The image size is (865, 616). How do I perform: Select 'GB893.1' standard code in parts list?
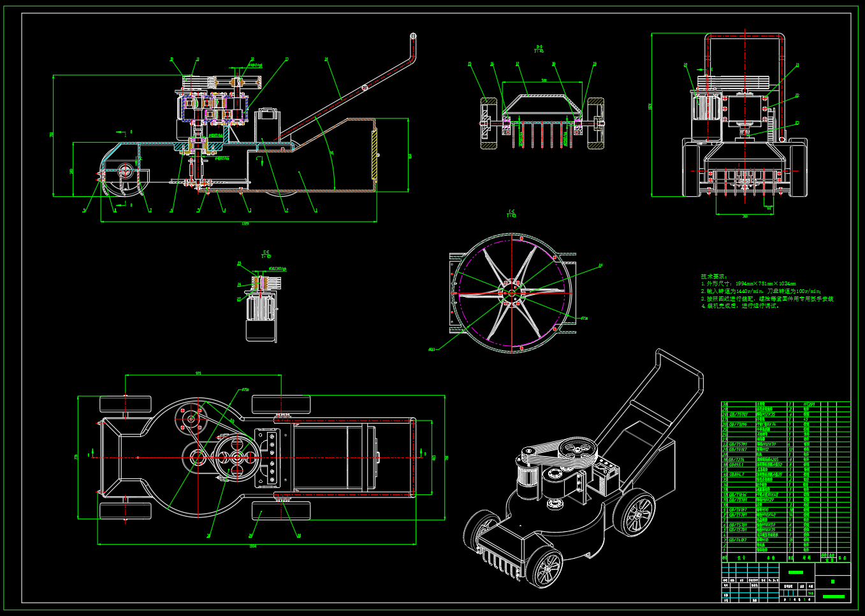(x=737, y=465)
